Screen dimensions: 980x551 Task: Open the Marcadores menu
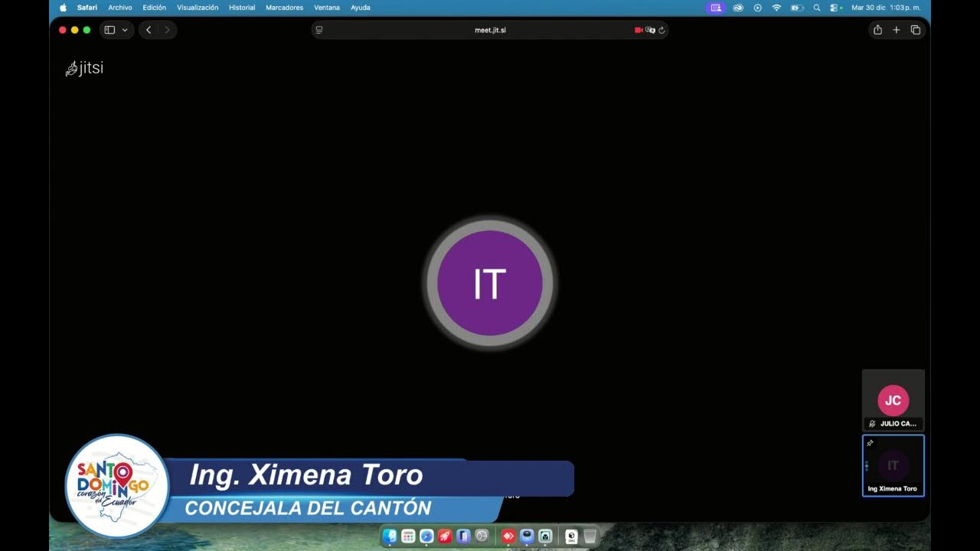(x=285, y=8)
